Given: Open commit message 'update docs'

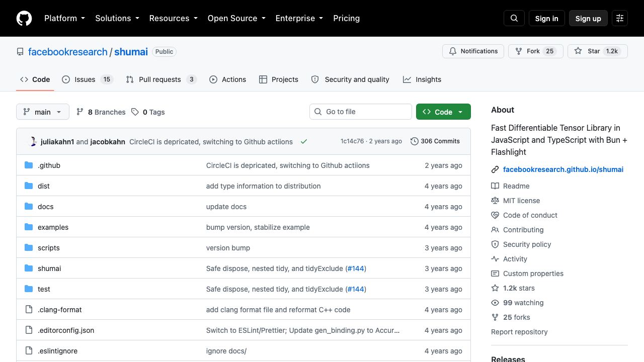Looking at the screenshot, I should [x=226, y=207].
